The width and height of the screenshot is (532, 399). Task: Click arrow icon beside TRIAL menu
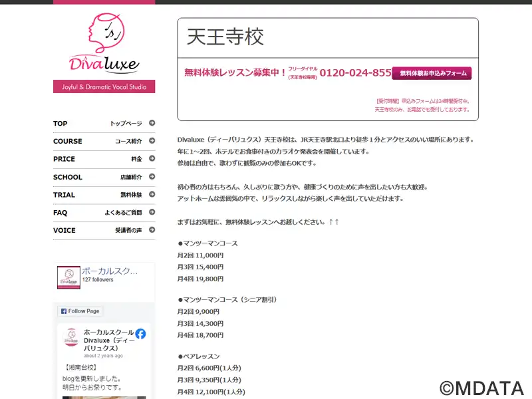coord(152,194)
